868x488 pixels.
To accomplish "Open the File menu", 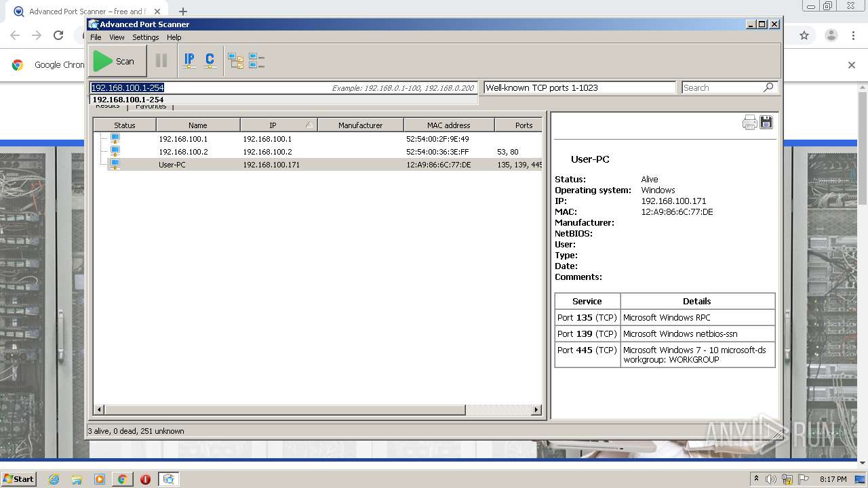I will tap(96, 37).
